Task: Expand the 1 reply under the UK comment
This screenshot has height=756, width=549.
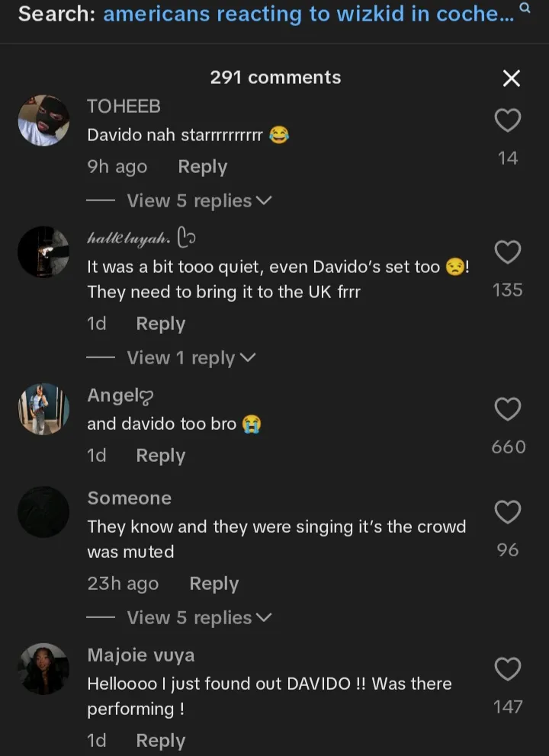Action: [x=191, y=358]
